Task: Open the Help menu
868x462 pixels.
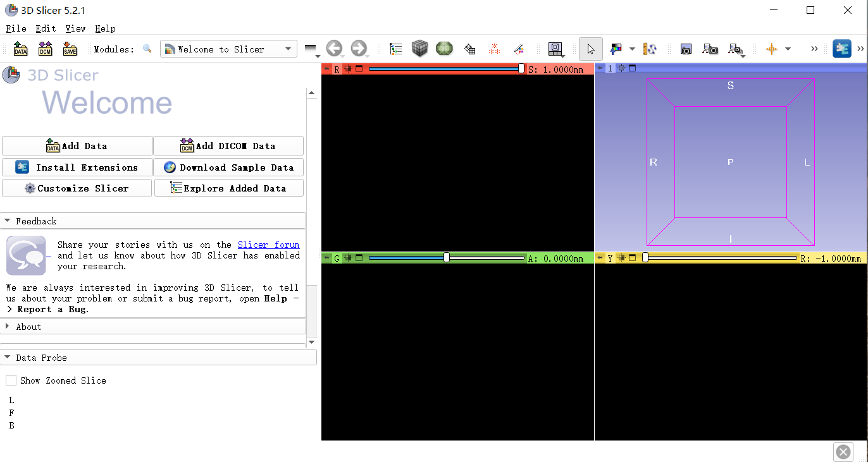Action: 106,28
